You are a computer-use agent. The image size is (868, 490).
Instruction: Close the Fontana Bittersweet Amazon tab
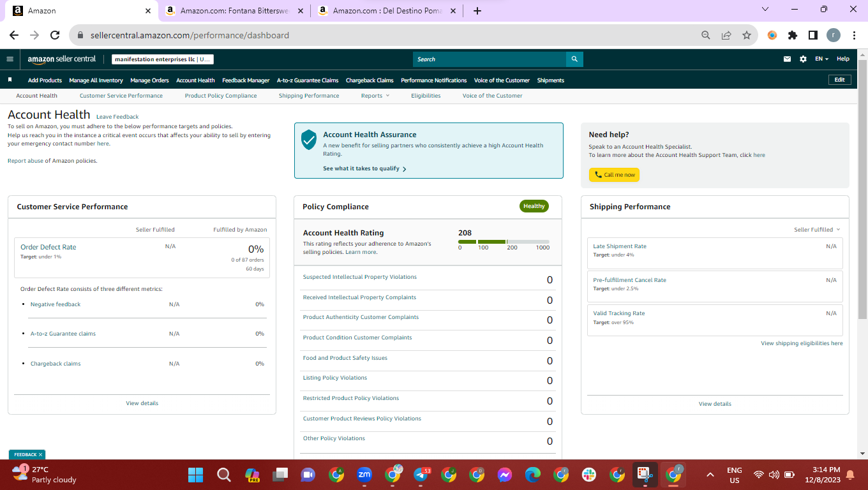tap(300, 11)
